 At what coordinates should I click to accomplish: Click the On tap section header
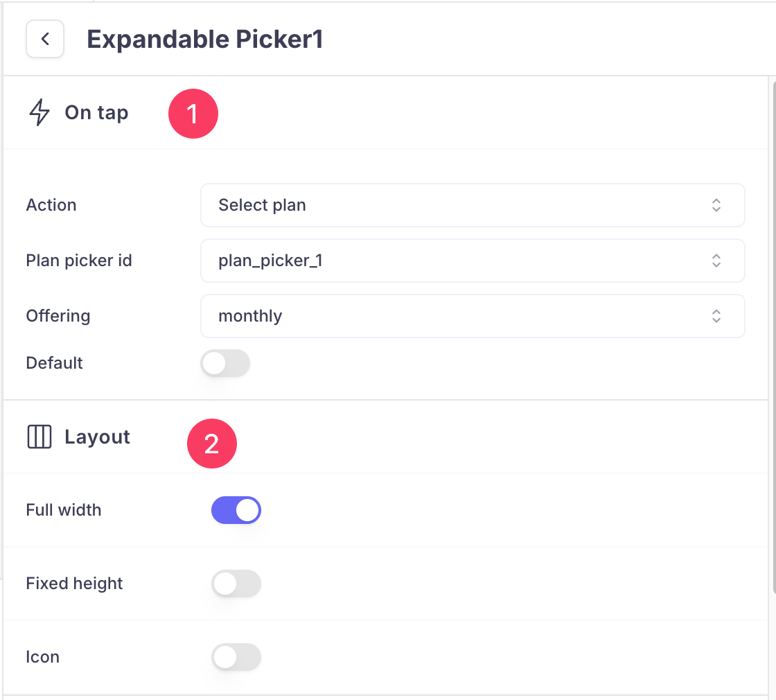tap(96, 112)
